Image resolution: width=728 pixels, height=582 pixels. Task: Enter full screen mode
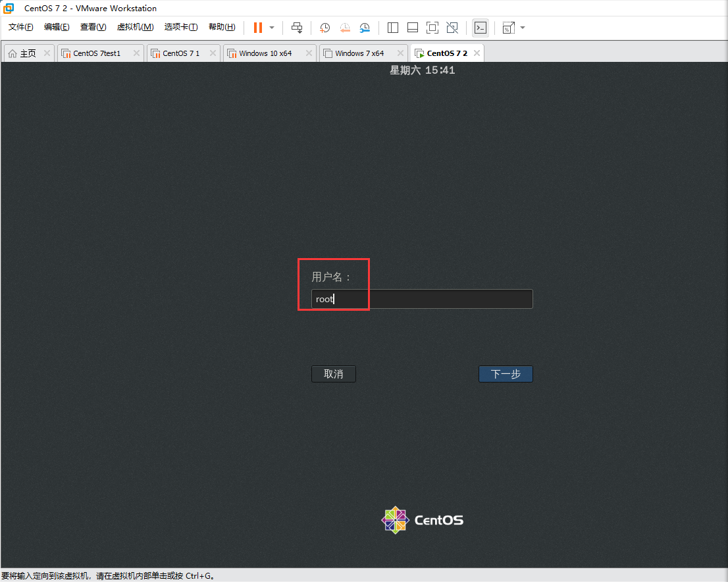[x=432, y=28]
